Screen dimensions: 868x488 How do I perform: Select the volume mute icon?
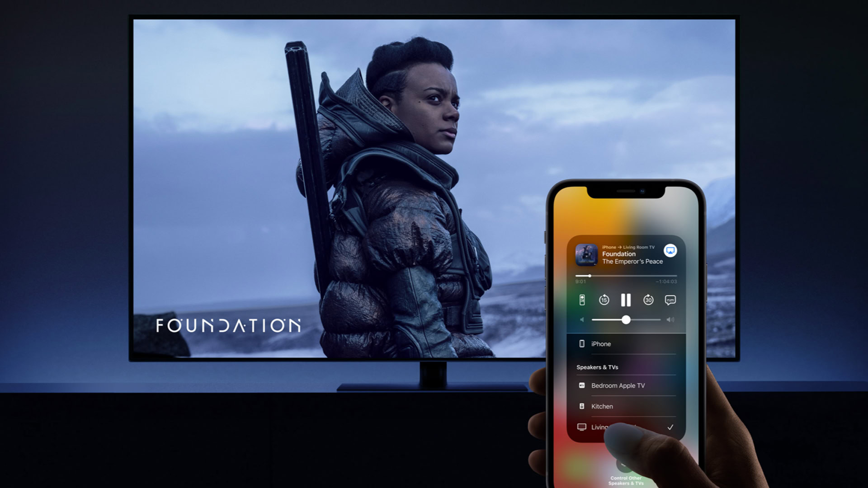point(582,320)
